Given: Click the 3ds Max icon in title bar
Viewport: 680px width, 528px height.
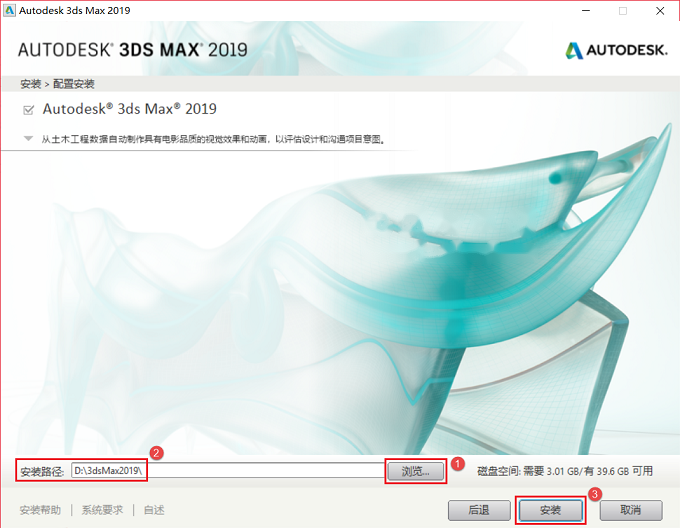Looking at the screenshot, I should [9, 10].
